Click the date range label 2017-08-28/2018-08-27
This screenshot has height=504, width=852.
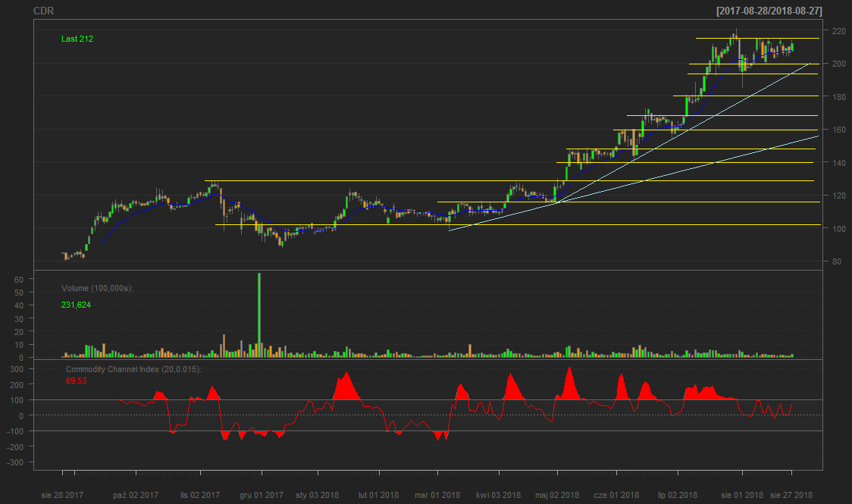(769, 11)
